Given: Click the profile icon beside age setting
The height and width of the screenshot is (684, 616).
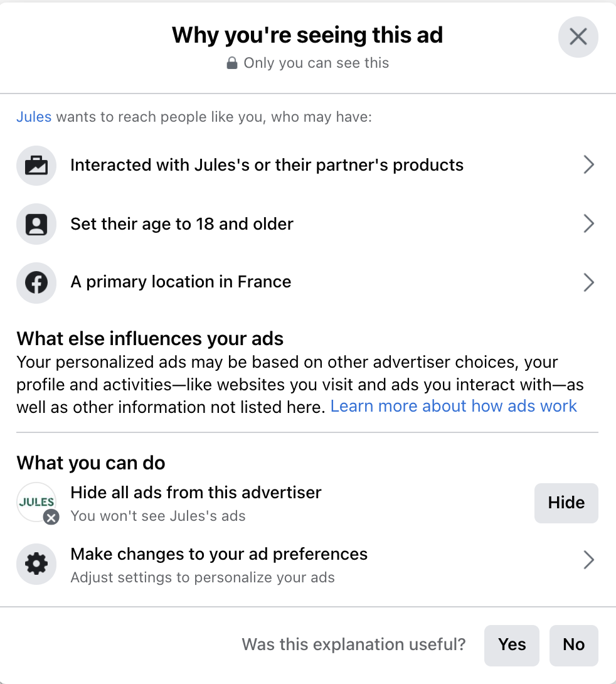Looking at the screenshot, I should [x=36, y=224].
